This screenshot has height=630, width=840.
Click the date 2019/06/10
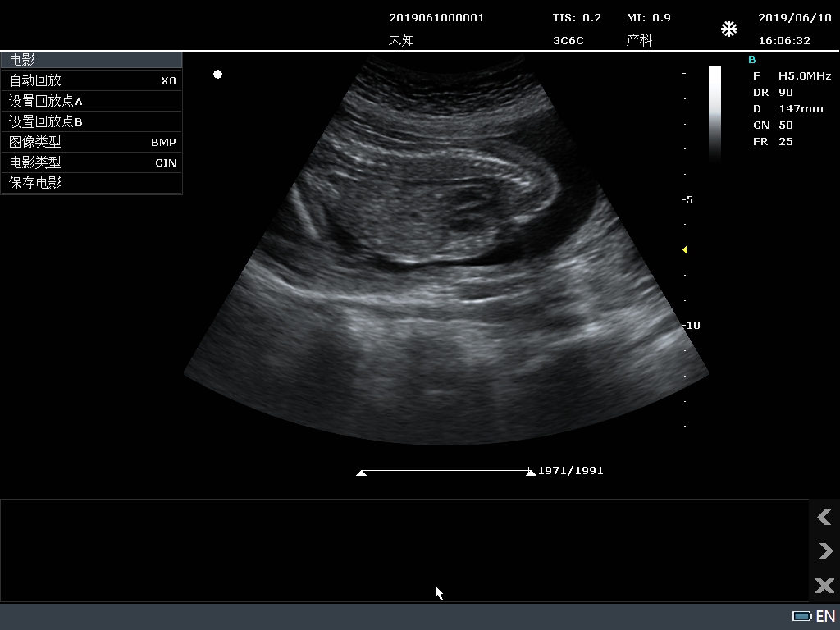pos(794,18)
